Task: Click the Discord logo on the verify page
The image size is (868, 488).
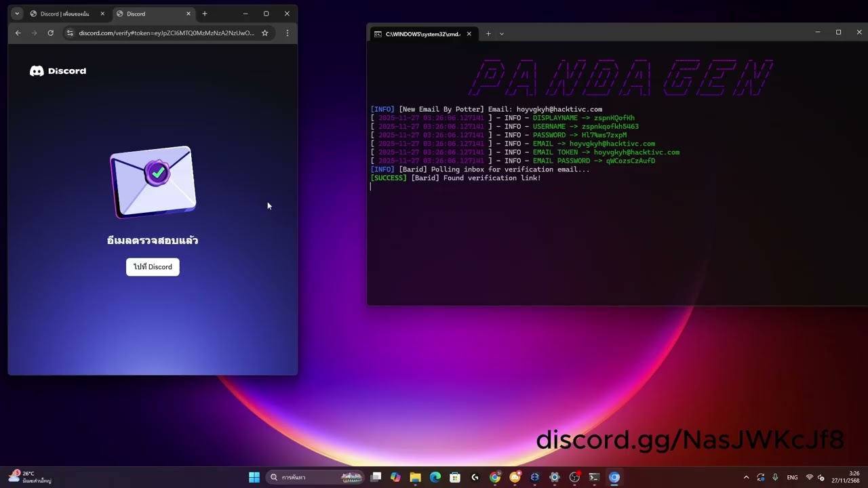Action: click(x=58, y=71)
